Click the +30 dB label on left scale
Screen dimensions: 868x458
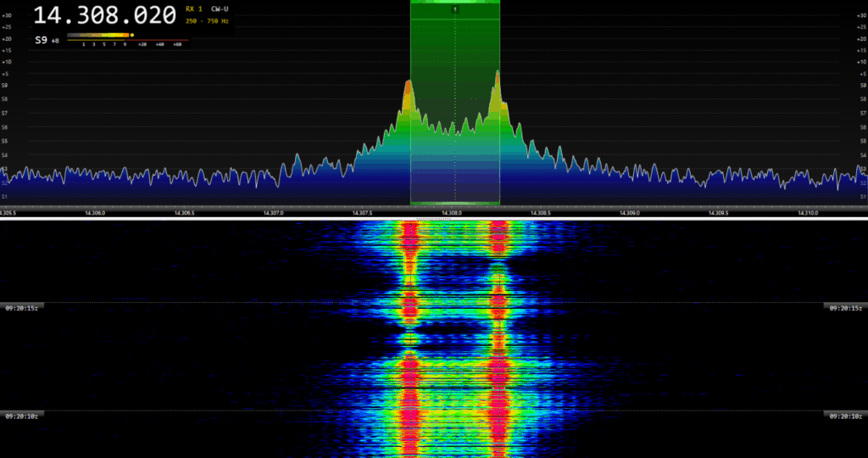[6, 5]
